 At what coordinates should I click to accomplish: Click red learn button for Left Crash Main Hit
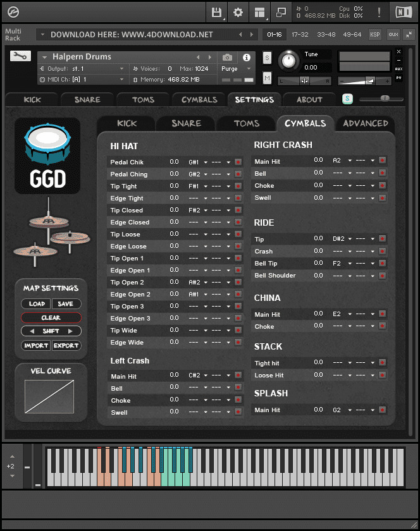[x=238, y=375]
